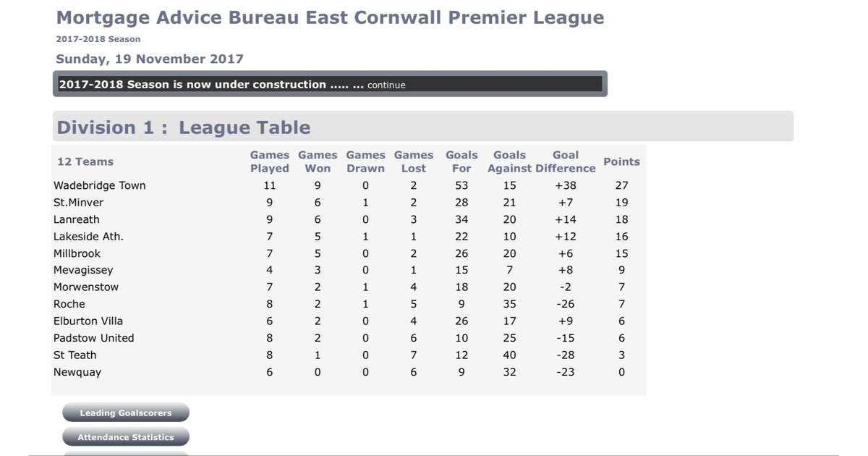Select the Elburton Villa entry
This screenshot has width=868, height=456.
click(x=88, y=321)
